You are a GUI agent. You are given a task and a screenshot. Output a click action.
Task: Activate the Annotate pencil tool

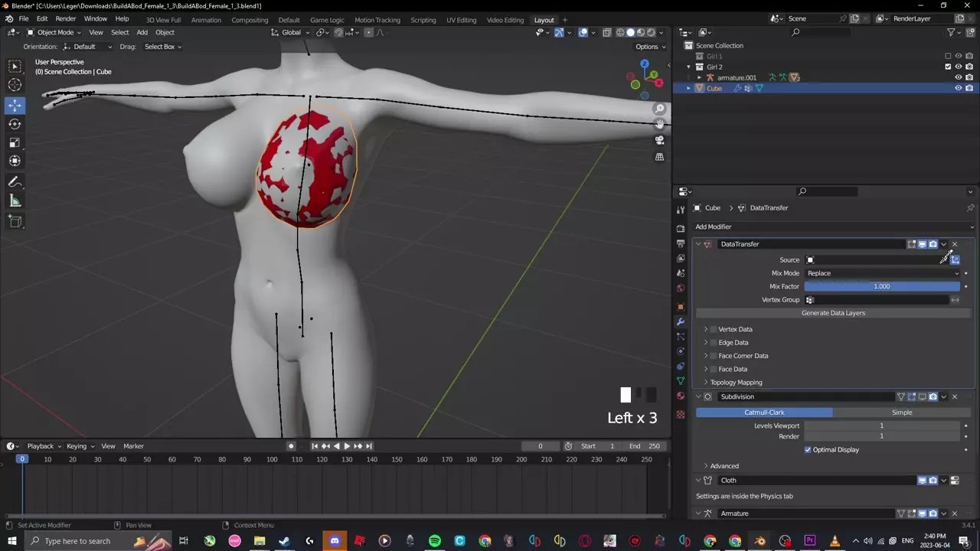pos(15,182)
